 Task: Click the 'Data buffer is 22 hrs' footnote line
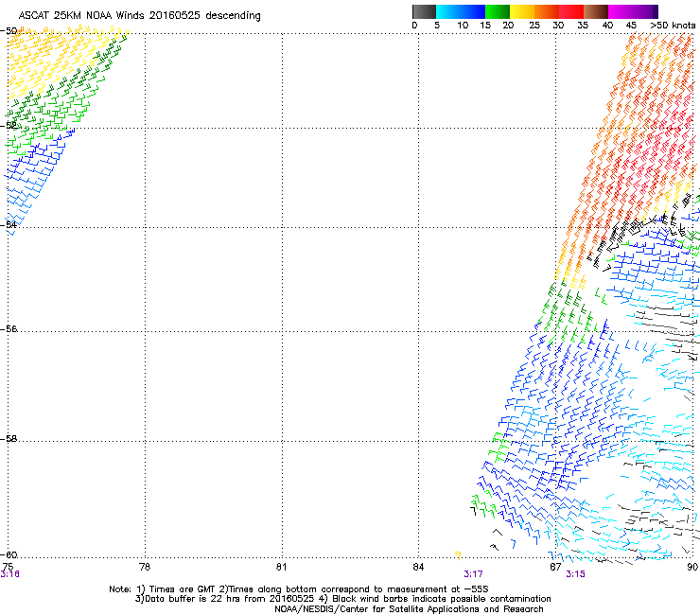[x=342, y=599]
